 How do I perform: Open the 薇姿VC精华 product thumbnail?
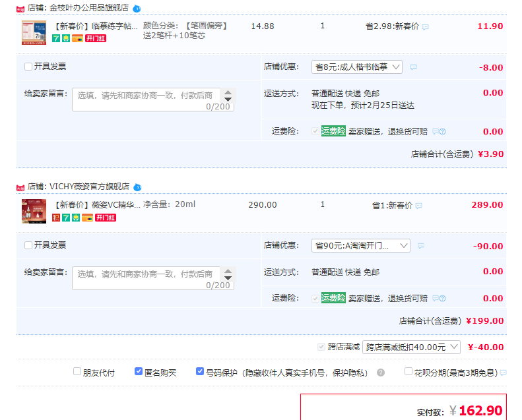[34, 211]
